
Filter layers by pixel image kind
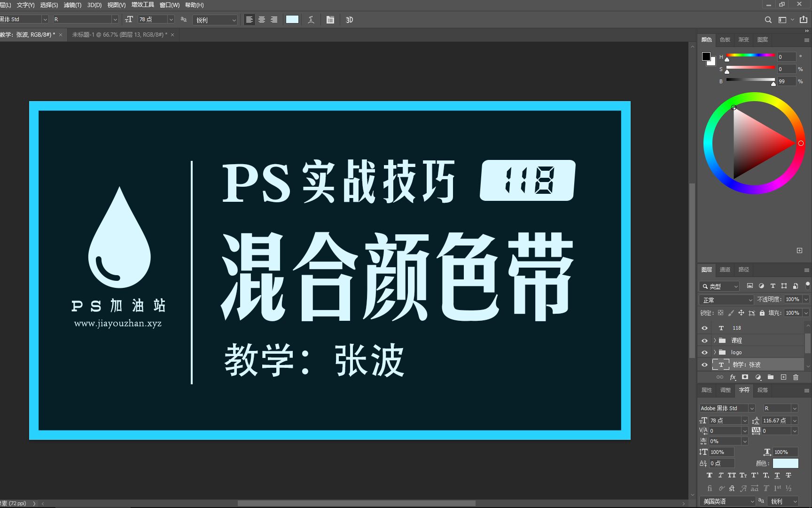coord(750,286)
